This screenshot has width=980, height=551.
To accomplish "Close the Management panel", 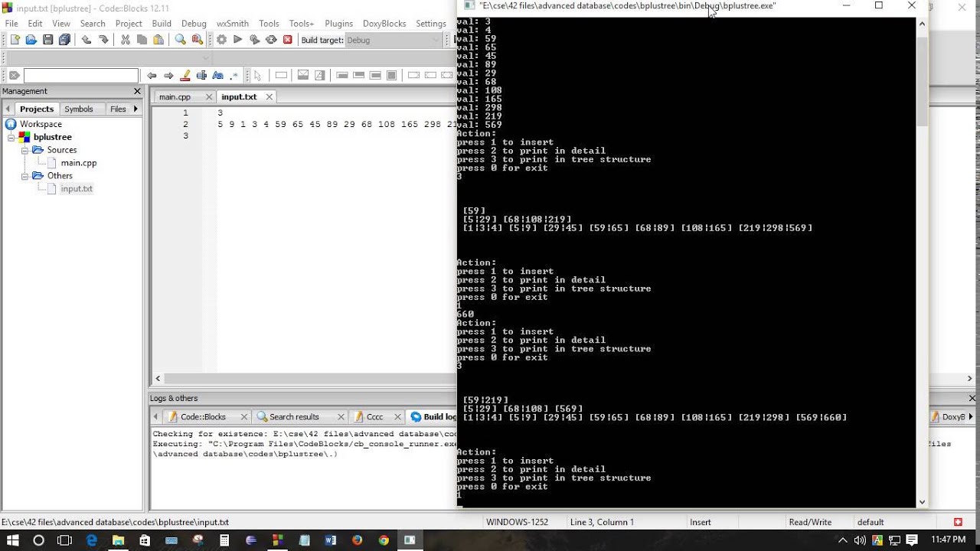I will pos(137,91).
